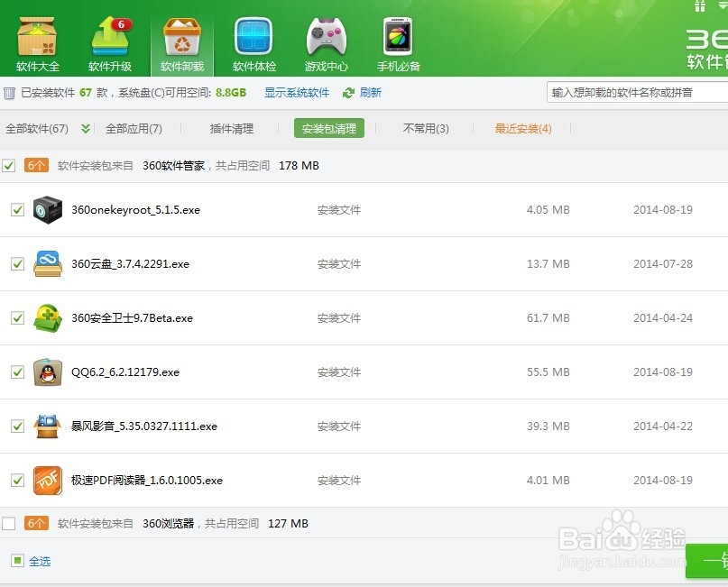Select QQ6.2_6.2.12179.exe file name
Screen dimensions: 728x587
coord(124,372)
